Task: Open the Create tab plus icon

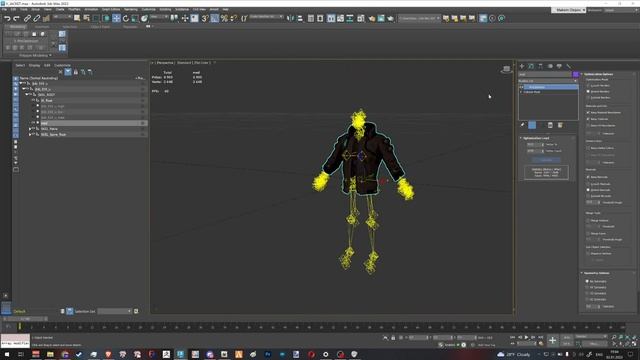Action: [x=522, y=66]
